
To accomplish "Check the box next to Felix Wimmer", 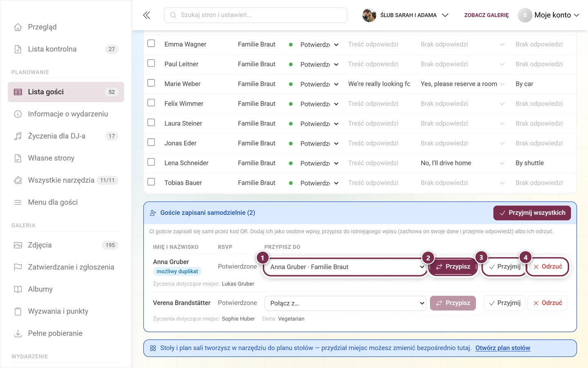I will 151,103.
